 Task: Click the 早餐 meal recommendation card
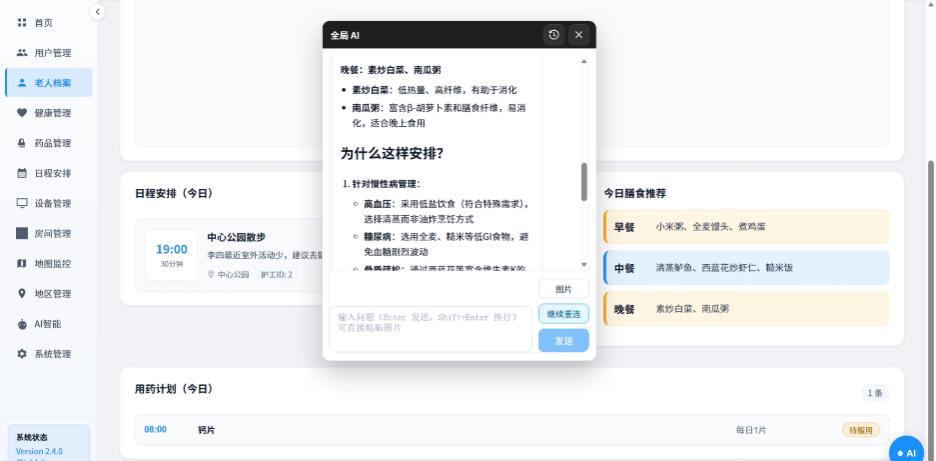(746, 227)
